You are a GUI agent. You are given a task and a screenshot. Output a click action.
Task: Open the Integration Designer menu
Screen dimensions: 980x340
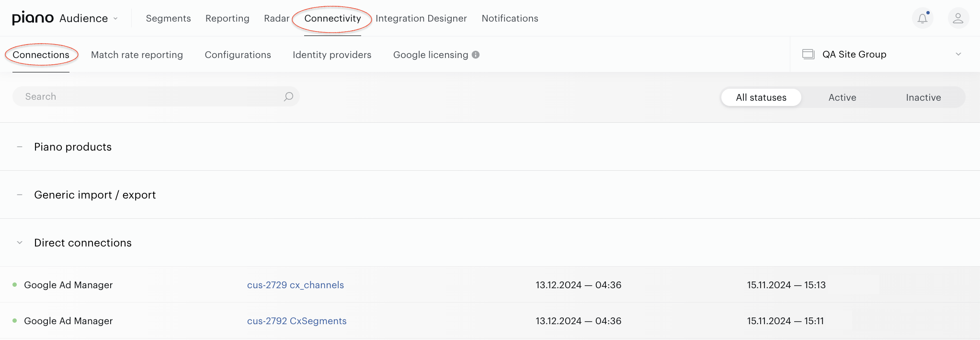tap(421, 18)
